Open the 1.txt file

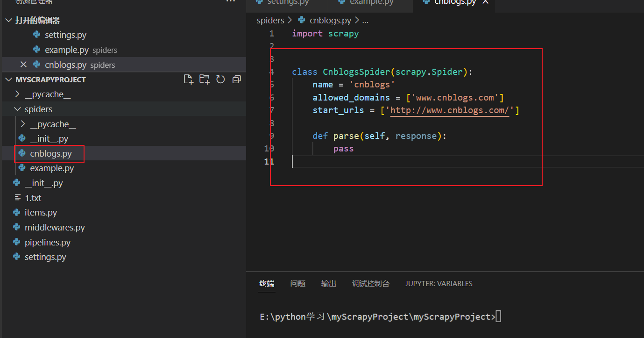tap(124, 198)
